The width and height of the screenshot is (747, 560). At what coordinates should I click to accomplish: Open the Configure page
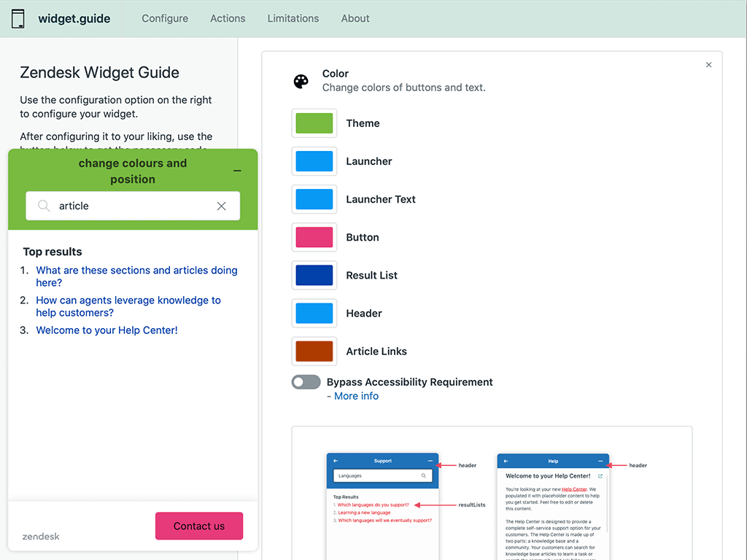tap(165, 18)
